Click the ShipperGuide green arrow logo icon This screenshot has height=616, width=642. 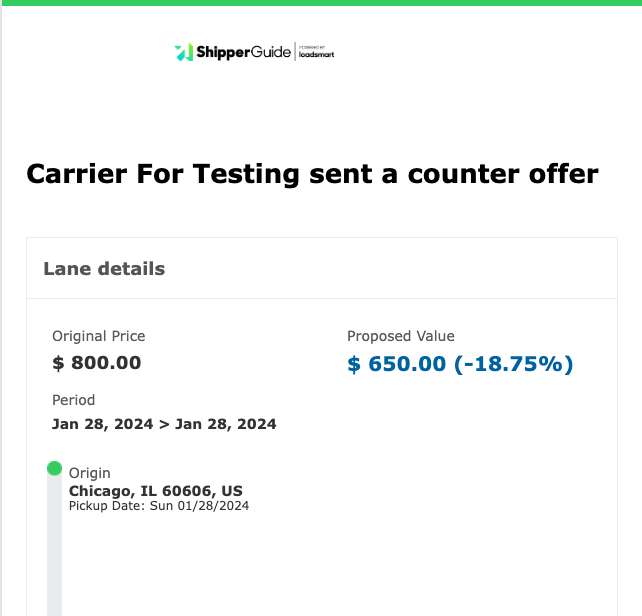tap(184, 52)
